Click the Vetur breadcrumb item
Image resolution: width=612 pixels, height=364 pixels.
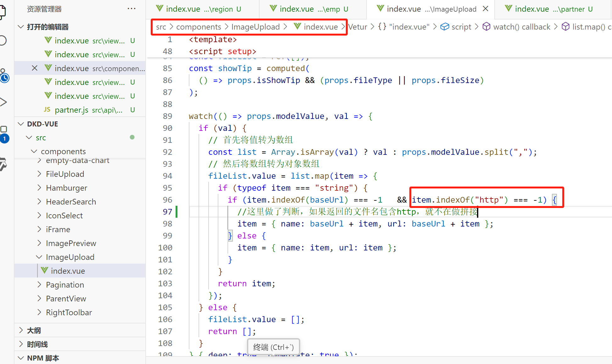click(x=358, y=27)
